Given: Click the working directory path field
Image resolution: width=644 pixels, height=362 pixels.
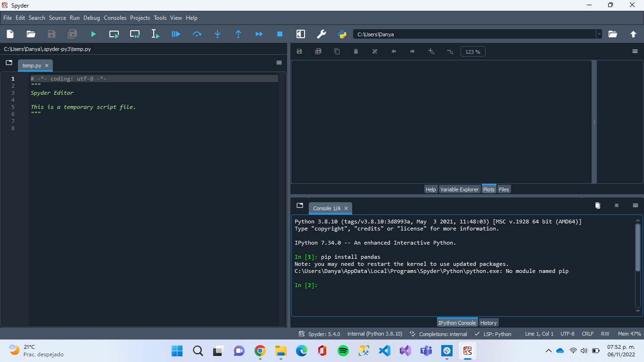Looking at the screenshot, I should tap(474, 34).
